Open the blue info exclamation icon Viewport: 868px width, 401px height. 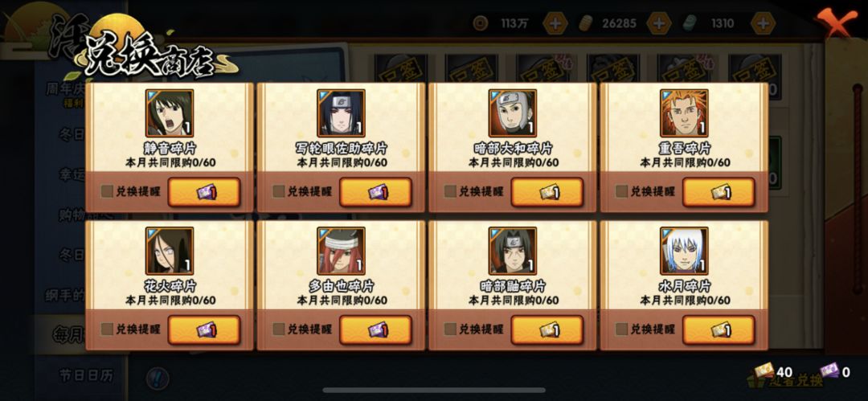pos(158,378)
